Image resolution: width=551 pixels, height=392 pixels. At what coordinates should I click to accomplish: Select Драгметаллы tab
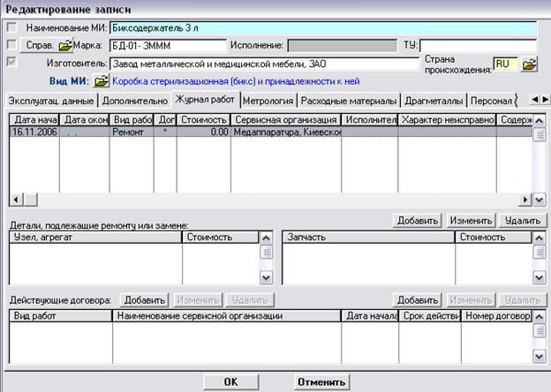[x=434, y=101]
